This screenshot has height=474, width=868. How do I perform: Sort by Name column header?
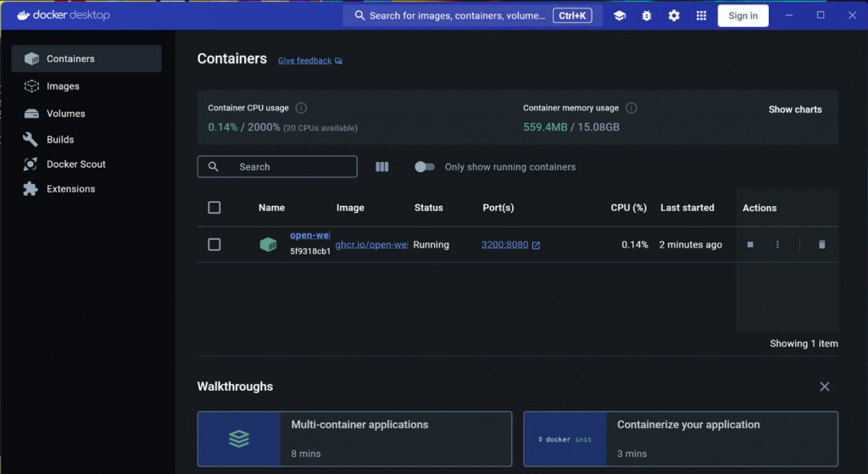(x=272, y=208)
